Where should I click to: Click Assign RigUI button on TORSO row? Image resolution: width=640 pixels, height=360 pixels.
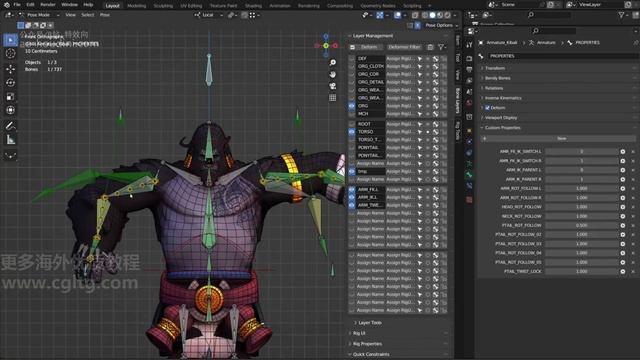400,132
